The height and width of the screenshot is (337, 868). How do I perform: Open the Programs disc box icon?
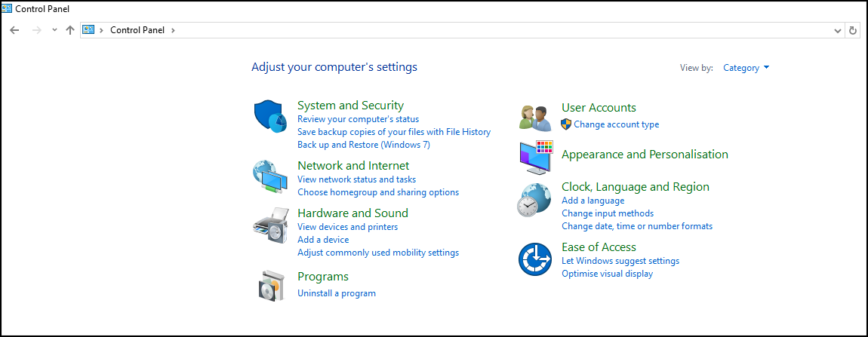point(271,285)
